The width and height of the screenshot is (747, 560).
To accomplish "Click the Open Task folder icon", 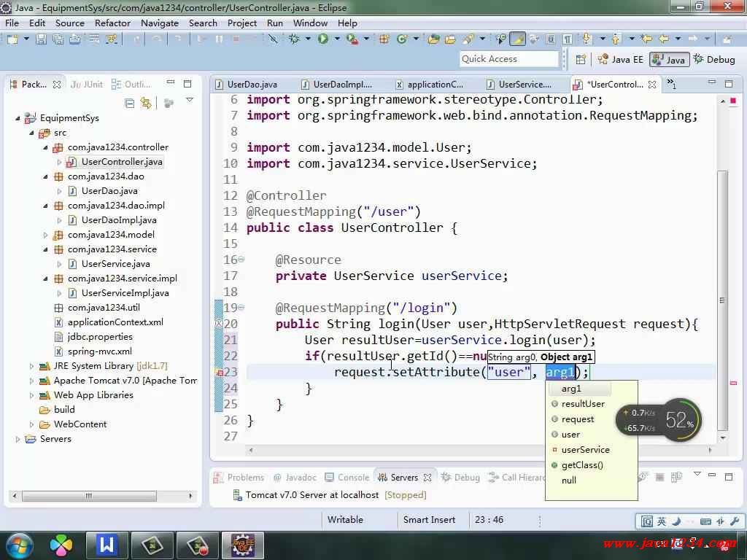I will click(x=450, y=39).
